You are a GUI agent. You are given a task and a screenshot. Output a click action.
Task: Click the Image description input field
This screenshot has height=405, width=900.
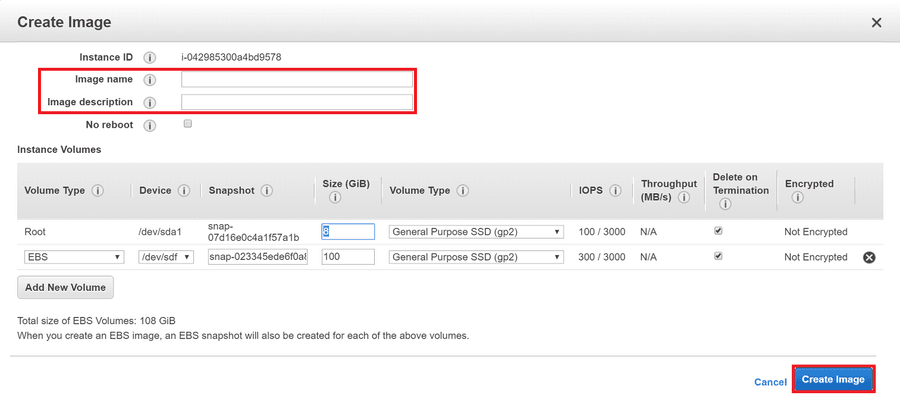297,102
